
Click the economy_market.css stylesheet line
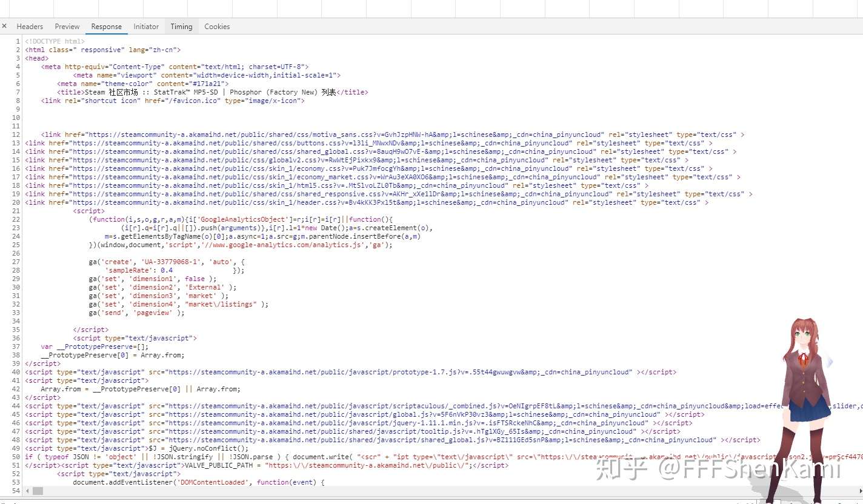382,177
